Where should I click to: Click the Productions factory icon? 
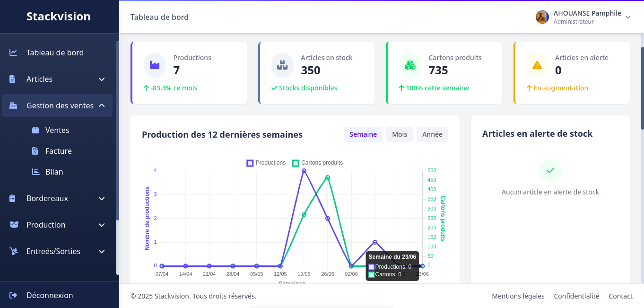click(x=155, y=65)
